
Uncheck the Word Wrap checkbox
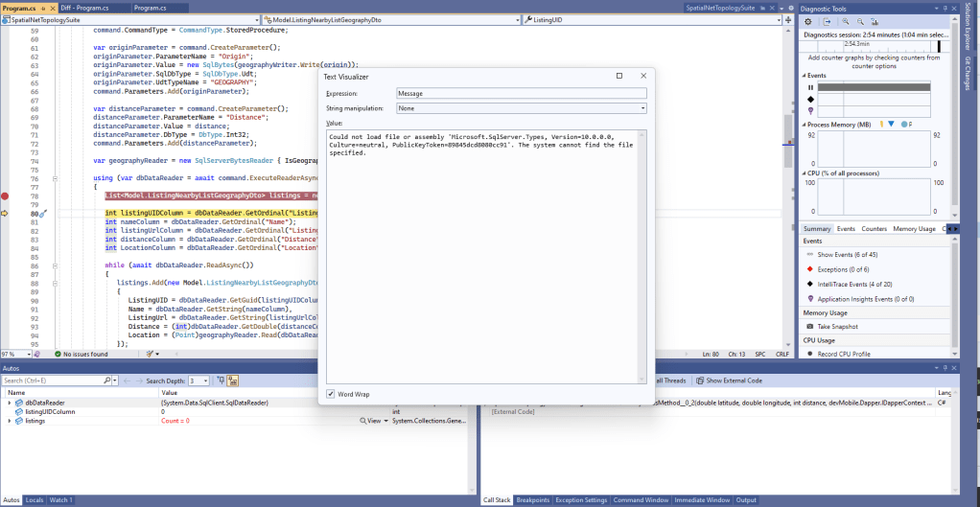pyautogui.click(x=331, y=394)
